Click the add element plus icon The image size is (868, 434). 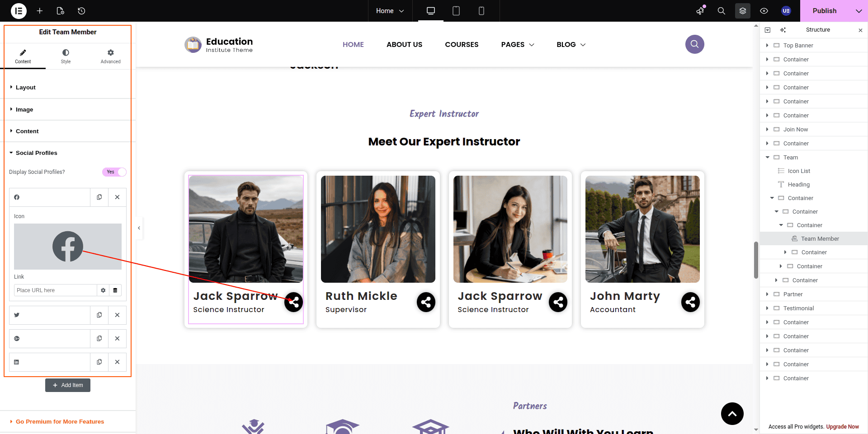(40, 11)
